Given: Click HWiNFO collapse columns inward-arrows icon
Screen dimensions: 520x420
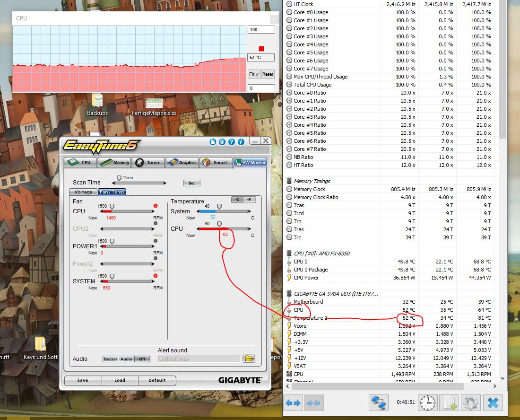Looking at the screenshot, I should pos(313,403).
